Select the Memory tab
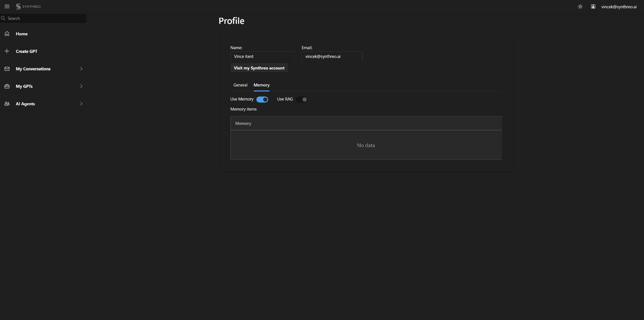This screenshot has width=644, height=320. tap(261, 85)
